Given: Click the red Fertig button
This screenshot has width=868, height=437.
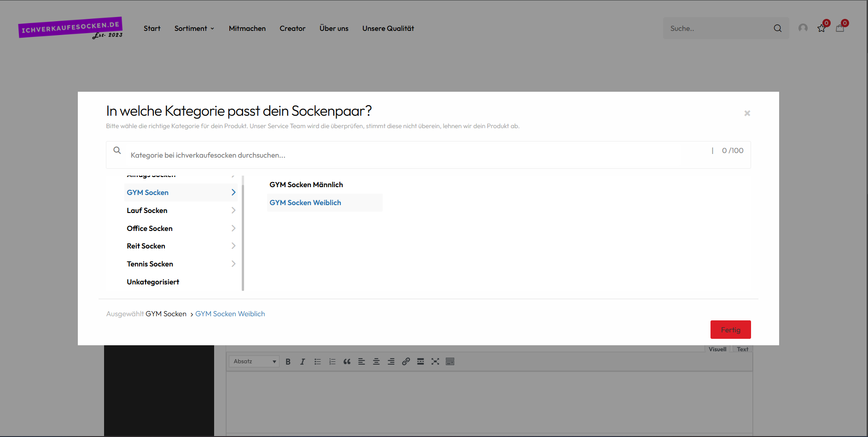Looking at the screenshot, I should click(x=730, y=330).
